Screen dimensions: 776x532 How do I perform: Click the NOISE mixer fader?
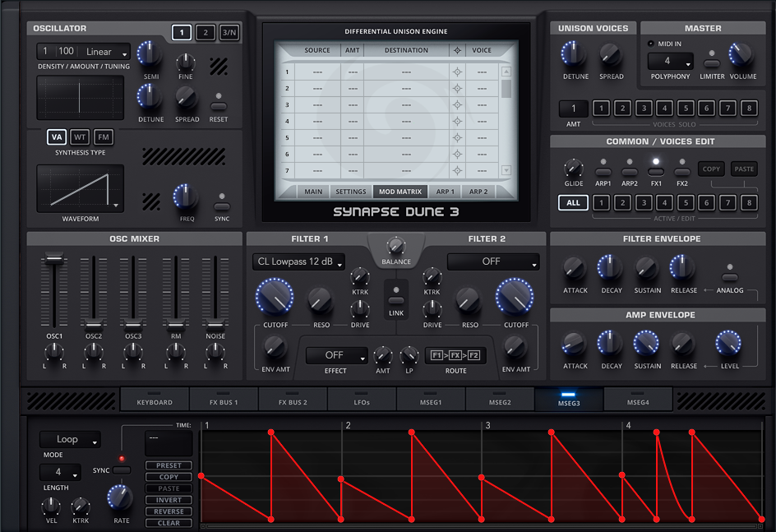pyautogui.click(x=215, y=326)
